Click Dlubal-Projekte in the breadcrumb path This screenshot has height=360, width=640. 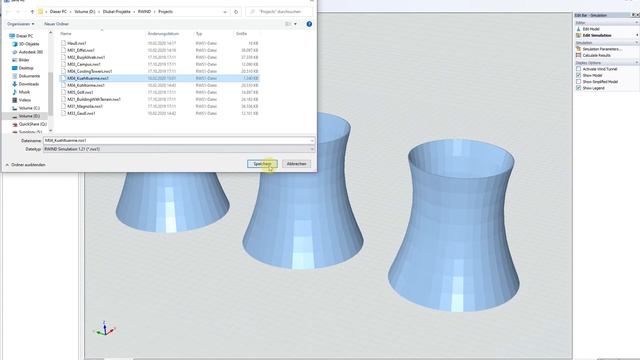(x=117, y=12)
